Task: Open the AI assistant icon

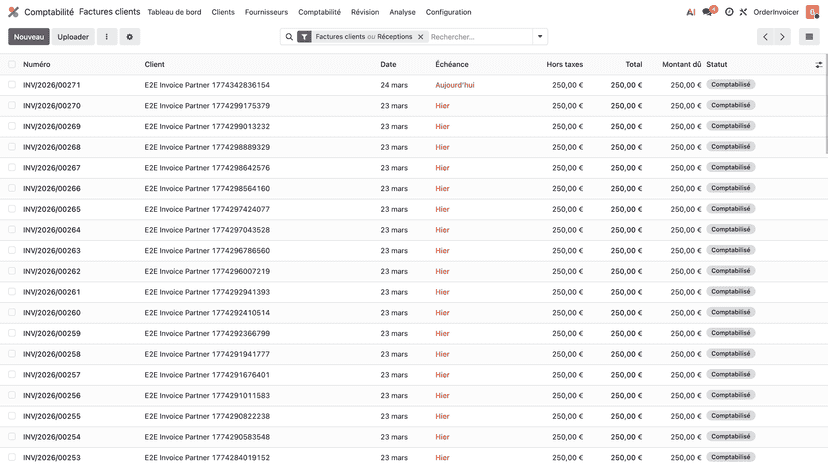Action: [691, 12]
